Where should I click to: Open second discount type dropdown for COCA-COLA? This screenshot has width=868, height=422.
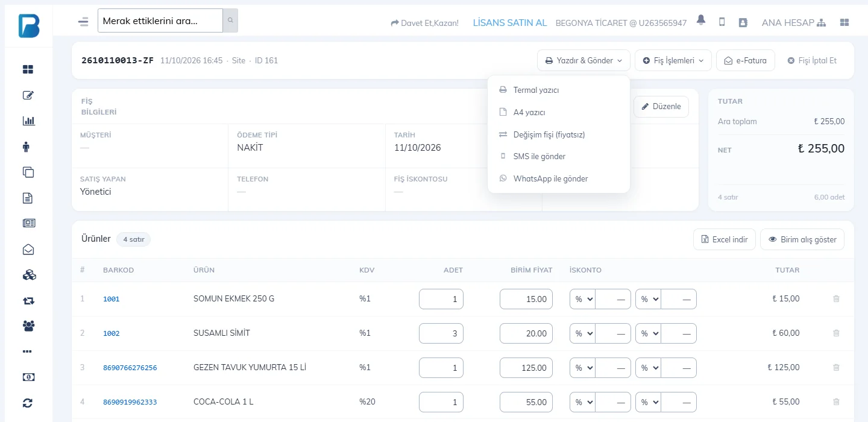[648, 402]
